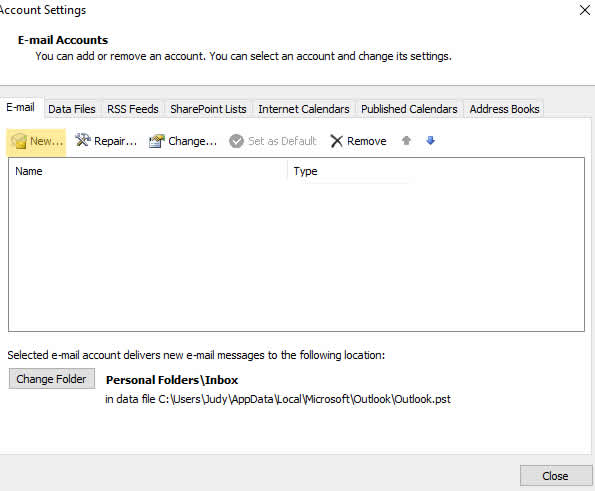Click the Set as Default checkmark icon

(236, 141)
